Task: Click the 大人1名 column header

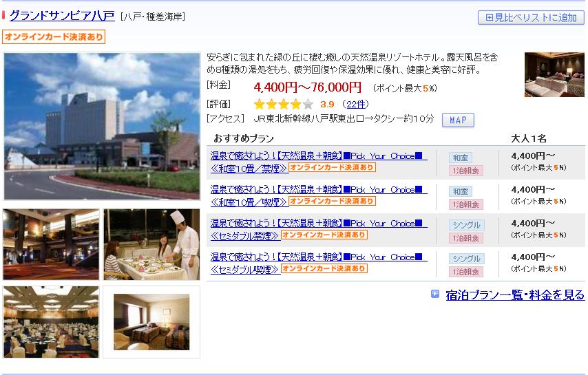Action: coord(529,138)
